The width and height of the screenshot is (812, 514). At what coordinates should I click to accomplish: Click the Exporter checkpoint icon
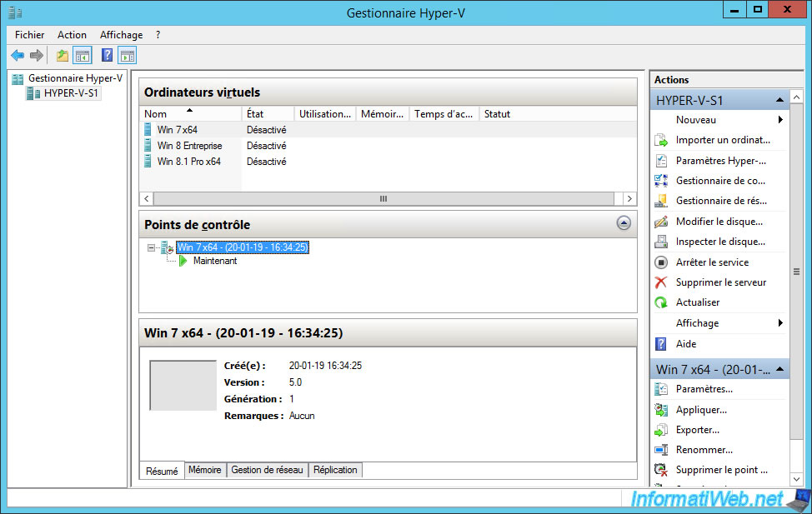pyautogui.click(x=661, y=430)
